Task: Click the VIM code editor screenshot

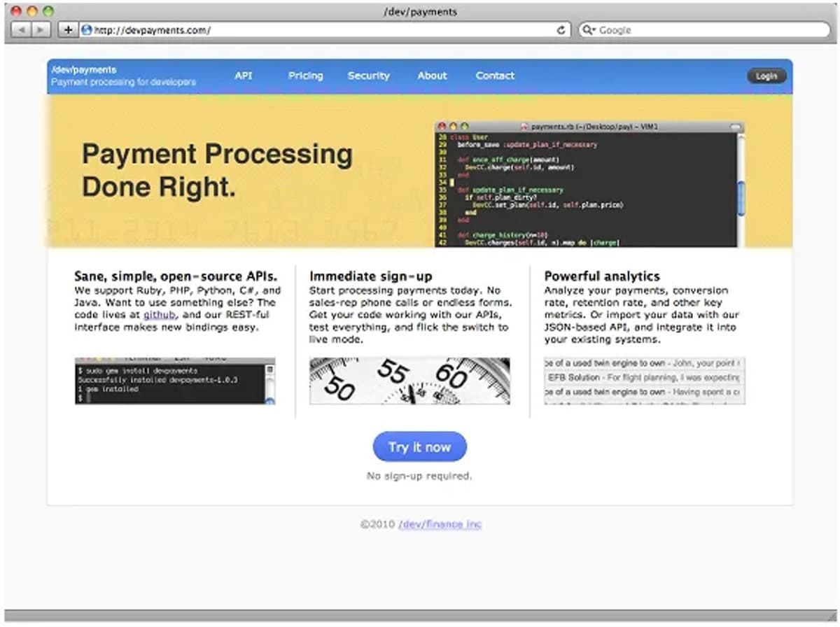Action: [x=589, y=184]
